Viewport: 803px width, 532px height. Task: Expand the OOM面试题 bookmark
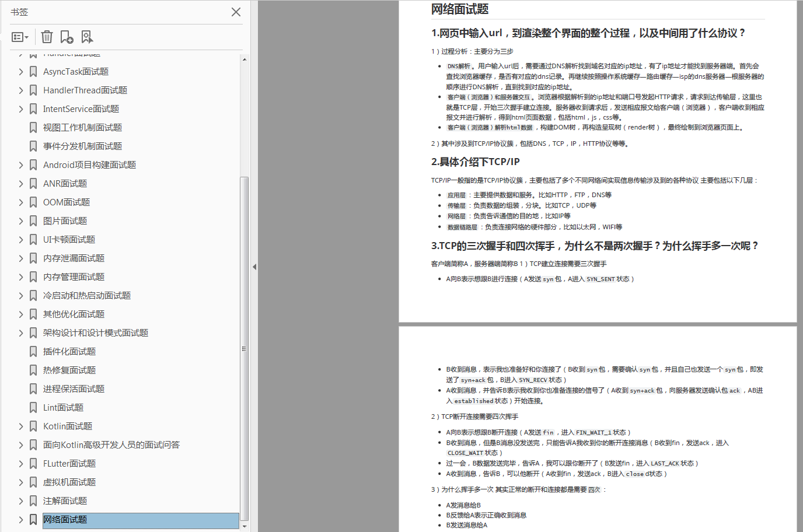pyautogui.click(x=20, y=202)
